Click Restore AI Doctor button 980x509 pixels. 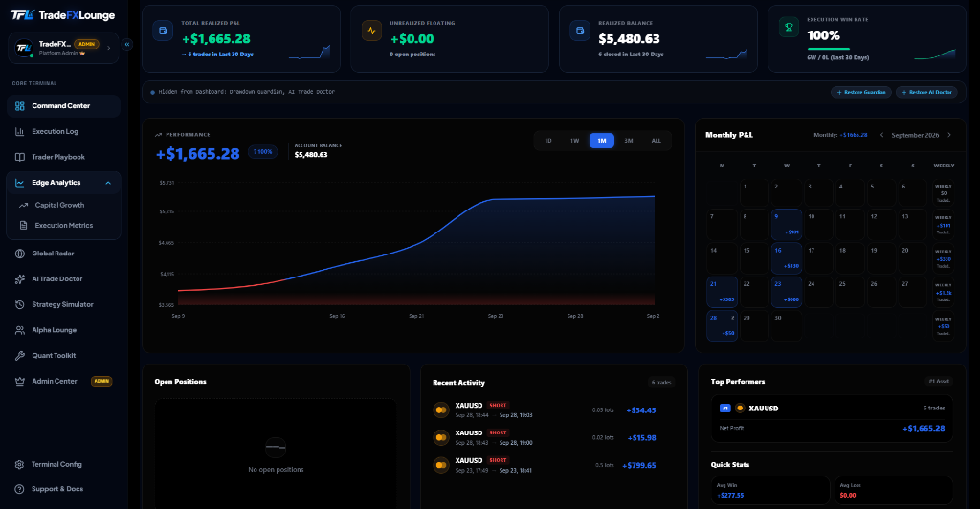pos(926,93)
